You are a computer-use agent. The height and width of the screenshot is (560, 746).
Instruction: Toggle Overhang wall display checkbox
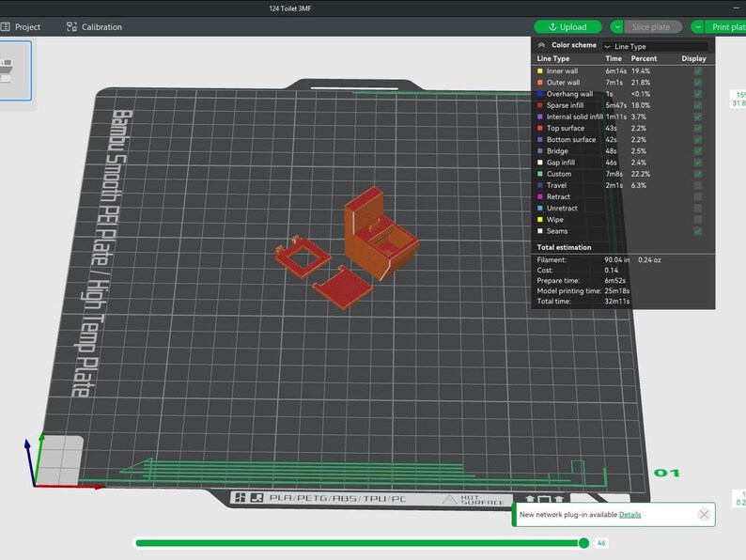(697, 94)
